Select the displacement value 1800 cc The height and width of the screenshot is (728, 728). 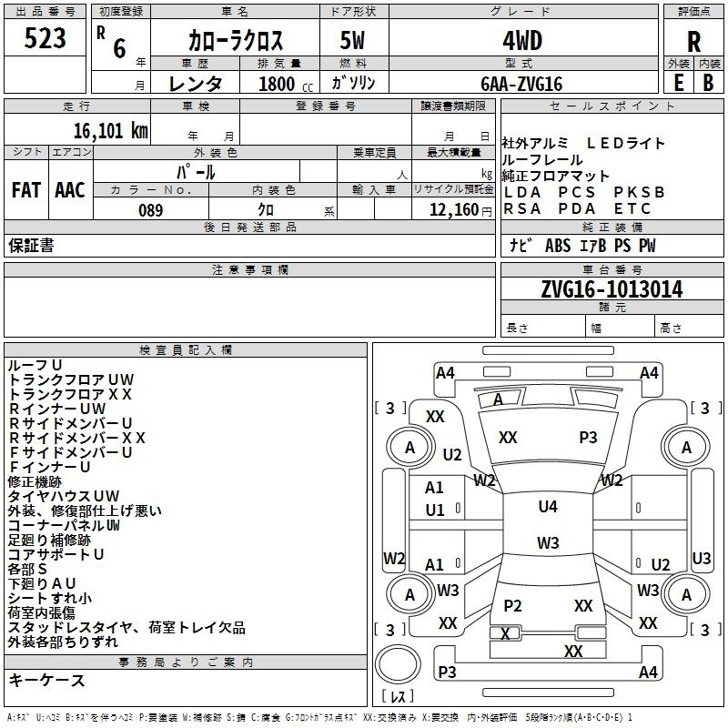[286, 84]
